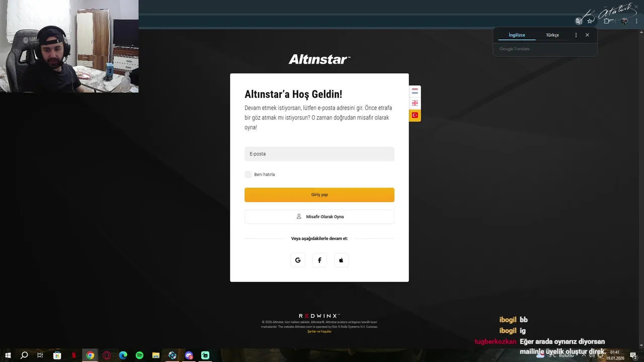Launch Microsoft Store from taskbar
644x362 pixels.
click(x=57, y=355)
